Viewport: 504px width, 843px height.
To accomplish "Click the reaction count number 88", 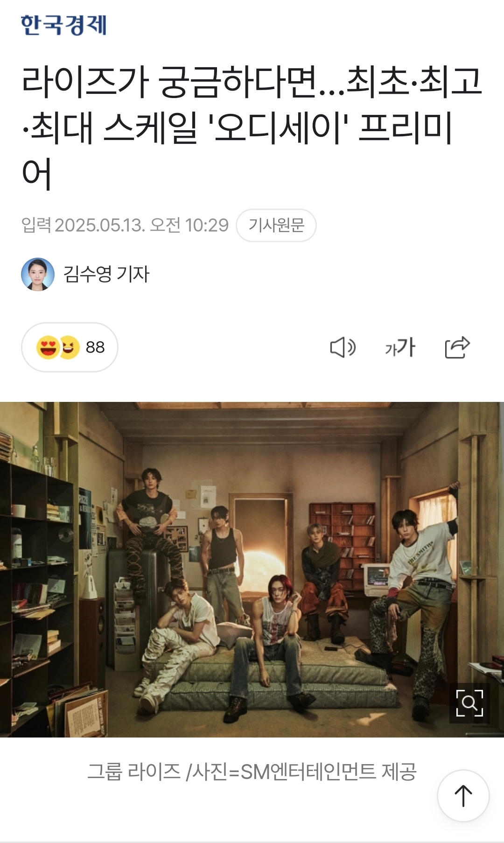I will coord(95,347).
